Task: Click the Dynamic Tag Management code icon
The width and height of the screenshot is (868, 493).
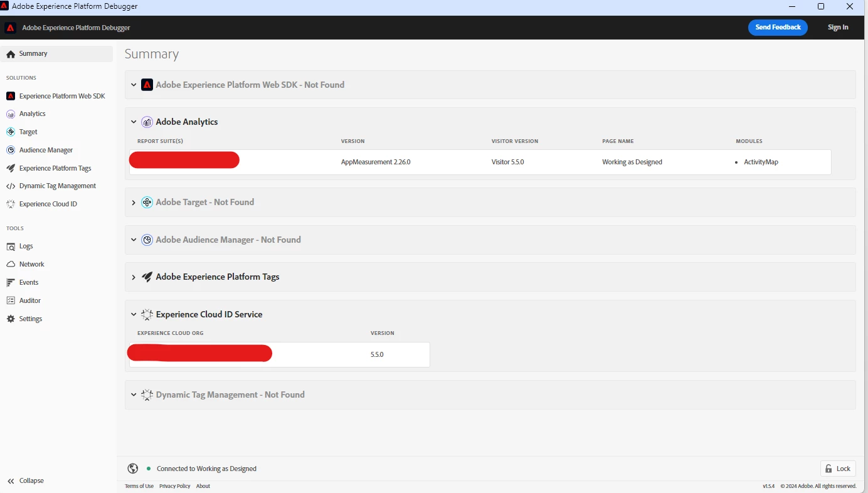Action: [x=11, y=186]
